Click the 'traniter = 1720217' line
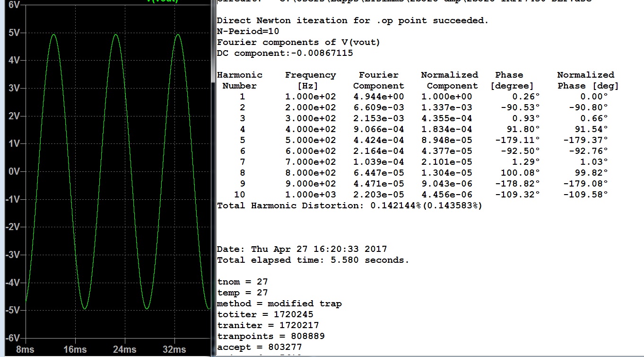This screenshot has width=644, height=357. [x=268, y=325]
